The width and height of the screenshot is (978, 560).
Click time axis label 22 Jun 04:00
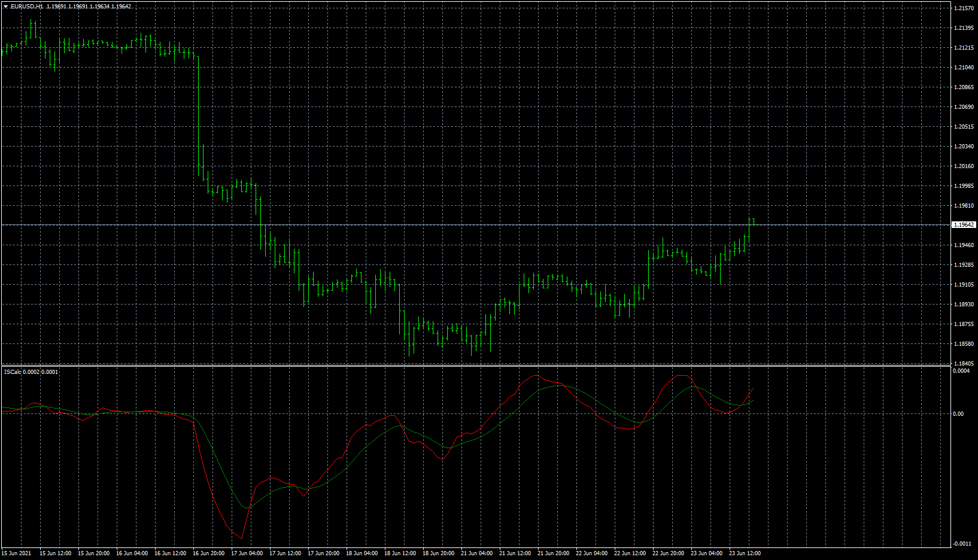pyautogui.click(x=591, y=553)
